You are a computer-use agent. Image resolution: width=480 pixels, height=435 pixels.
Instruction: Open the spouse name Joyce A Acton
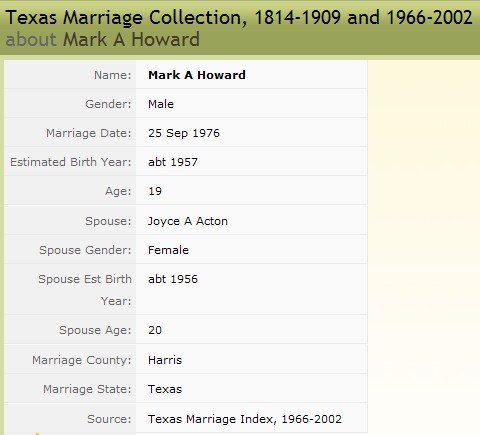pyautogui.click(x=188, y=221)
